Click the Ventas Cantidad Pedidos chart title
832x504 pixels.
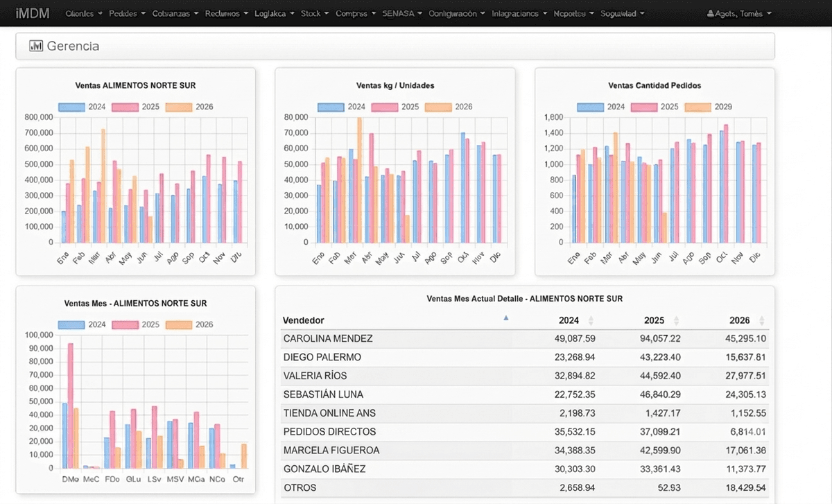[x=655, y=85]
